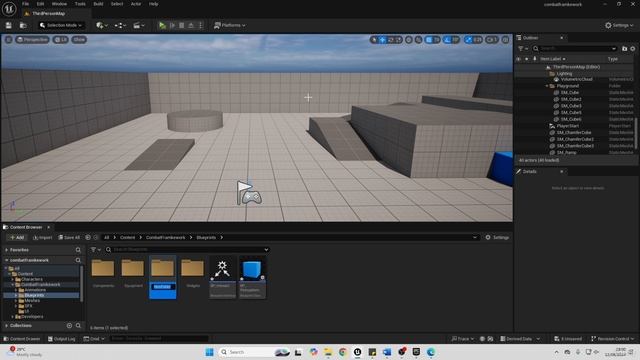
Task: Open the top-right Settings dropdown
Action: coord(619,25)
